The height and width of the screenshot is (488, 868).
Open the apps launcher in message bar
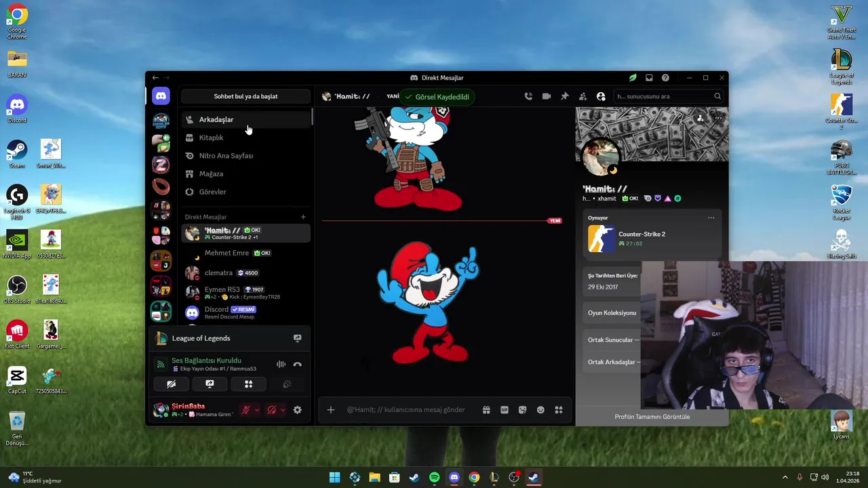pyautogui.click(x=559, y=410)
